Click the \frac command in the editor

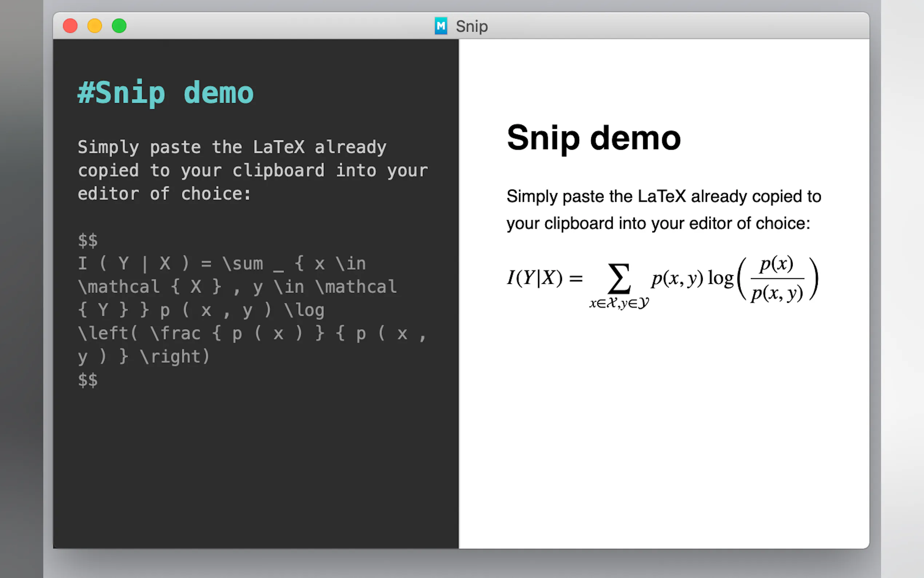[x=175, y=333]
